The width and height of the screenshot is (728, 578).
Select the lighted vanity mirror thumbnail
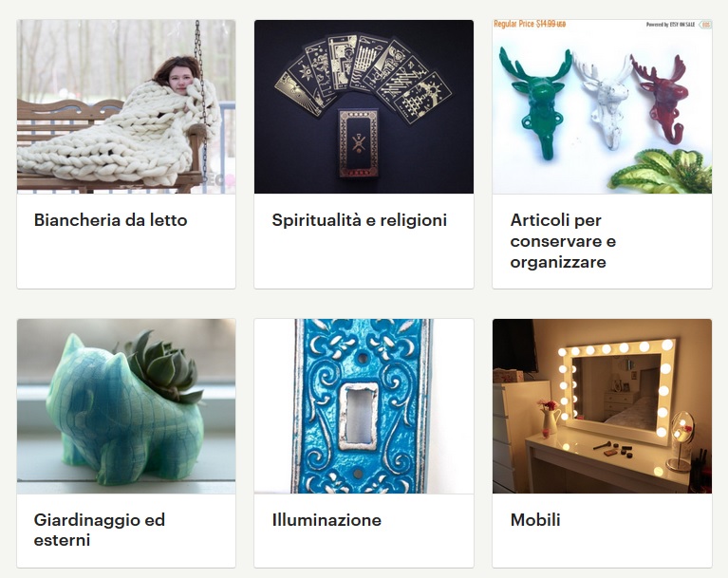(x=602, y=406)
